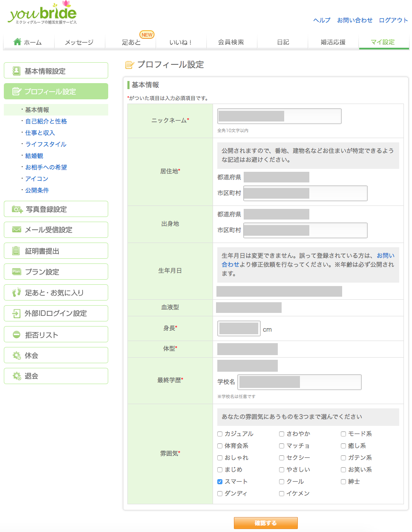Check the カジュアル checkbox
Screen dimensions: 412x532
click(220, 434)
